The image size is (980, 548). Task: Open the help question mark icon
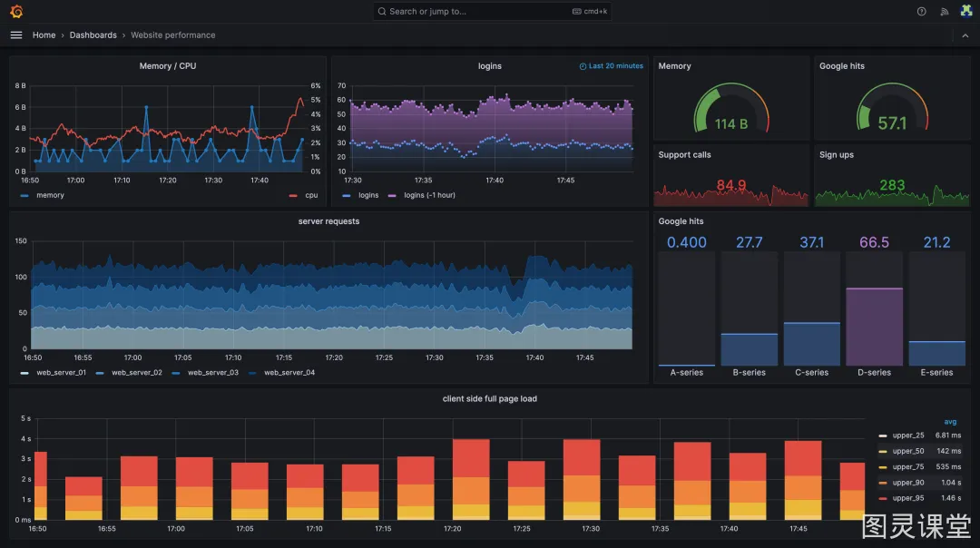[921, 11]
